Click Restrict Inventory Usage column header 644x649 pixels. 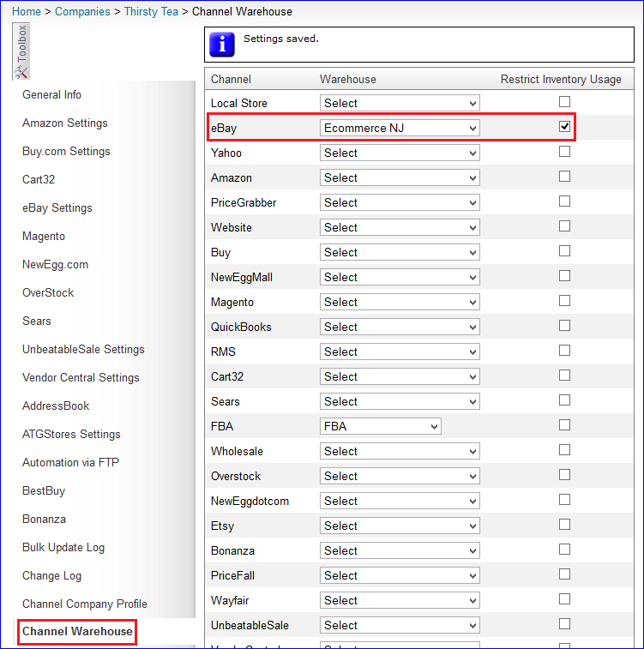tap(561, 79)
